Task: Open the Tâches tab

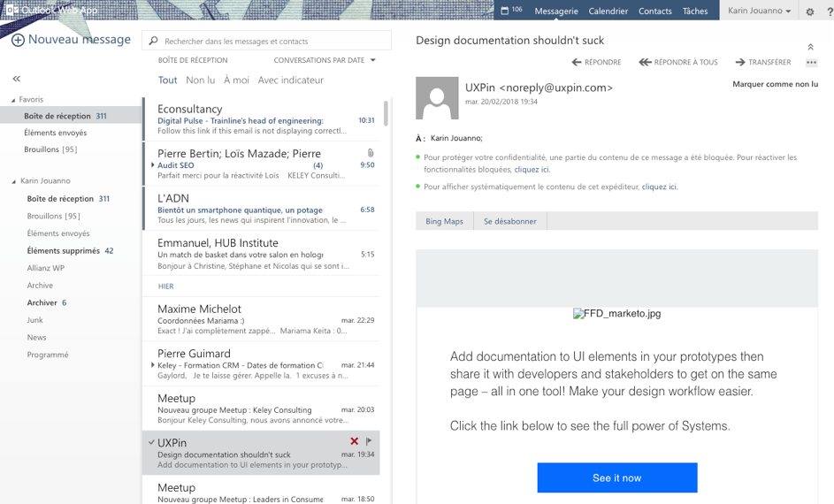Action: (x=695, y=11)
